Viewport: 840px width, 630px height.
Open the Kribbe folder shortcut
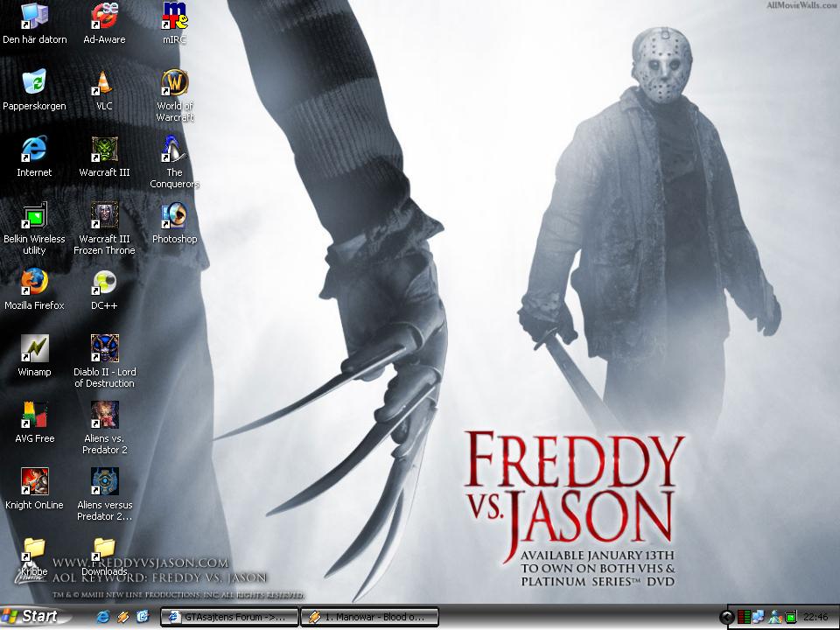34,557
